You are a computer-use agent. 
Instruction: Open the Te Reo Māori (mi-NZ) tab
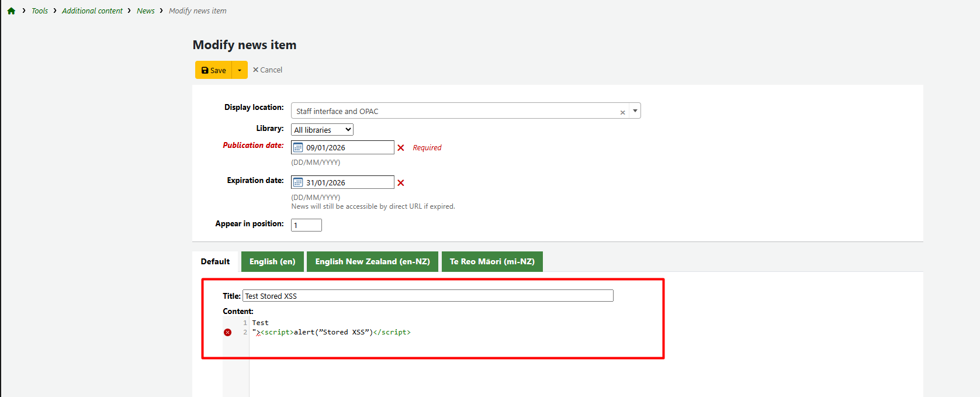[x=492, y=262]
